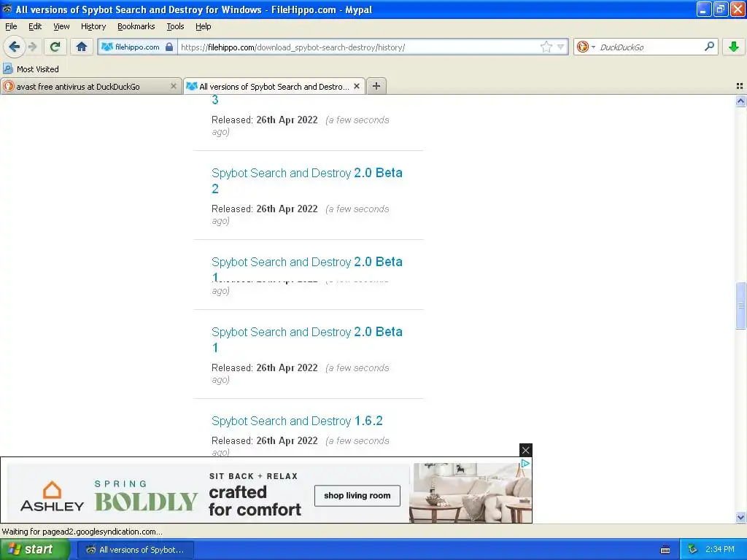The width and height of the screenshot is (747, 560).
Task: Open the green Downloads arrow button
Action: click(x=734, y=47)
